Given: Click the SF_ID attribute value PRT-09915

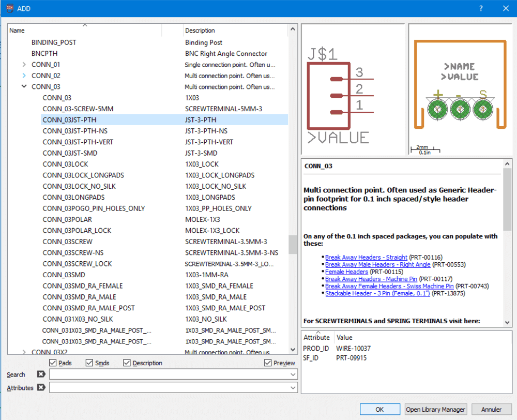Looking at the screenshot, I should [x=351, y=358].
